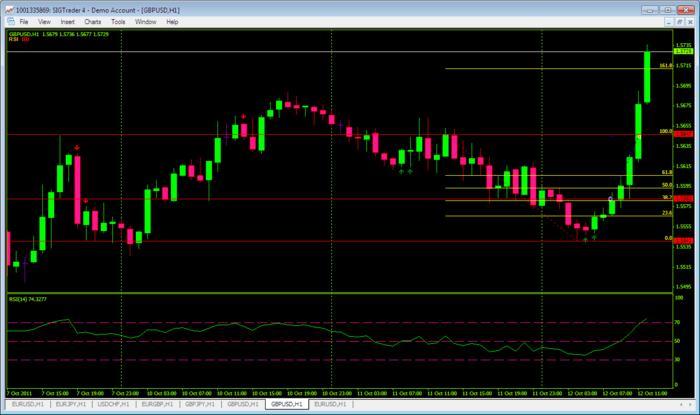Image resolution: width=700 pixels, height=415 pixels.
Task: Click the 10 Oct 15:00 time axis label
Action: [x=267, y=393]
